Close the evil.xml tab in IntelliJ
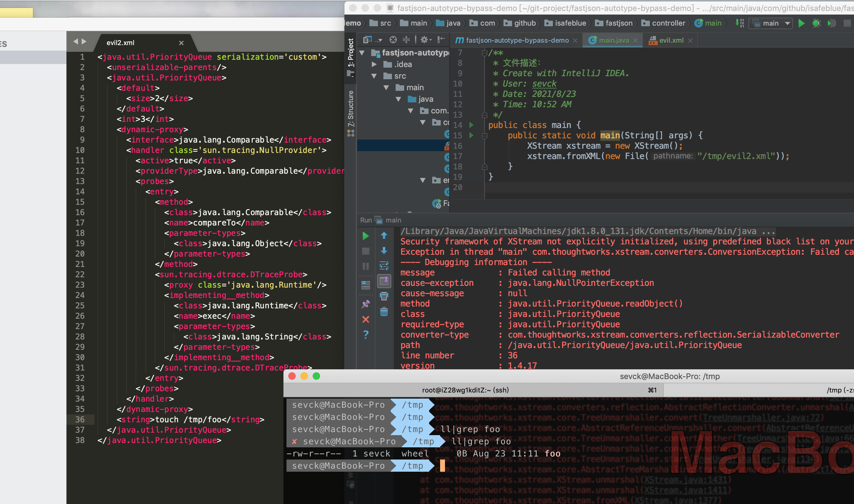The image size is (854, 504). point(690,41)
